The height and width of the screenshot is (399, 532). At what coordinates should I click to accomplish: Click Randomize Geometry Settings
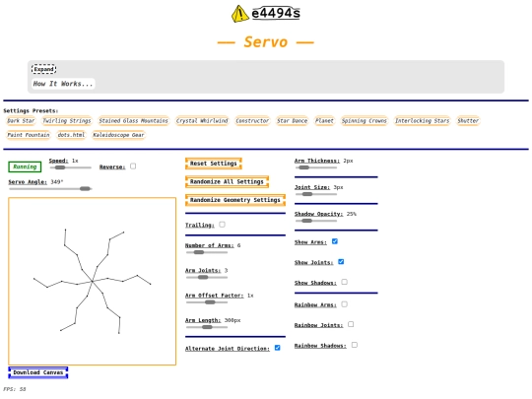coord(235,200)
